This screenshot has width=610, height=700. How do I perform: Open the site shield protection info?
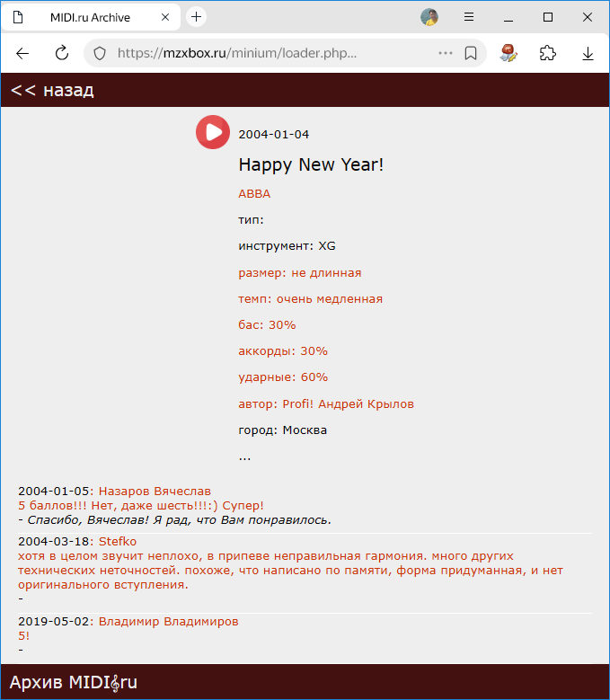click(100, 54)
